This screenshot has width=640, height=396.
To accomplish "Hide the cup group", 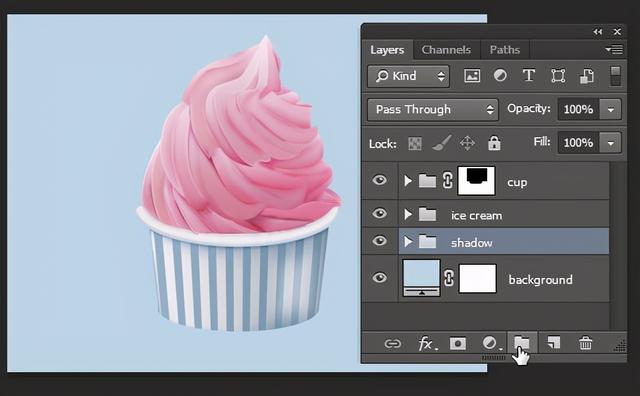I will [x=379, y=180].
